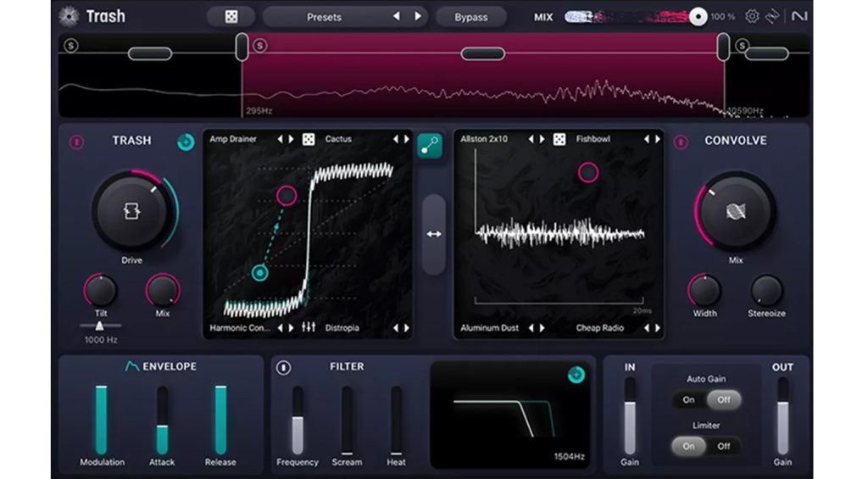Randomize Convolve impulse responses dice
The width and height of the screenshot is (868, 479).
point(559,139)
